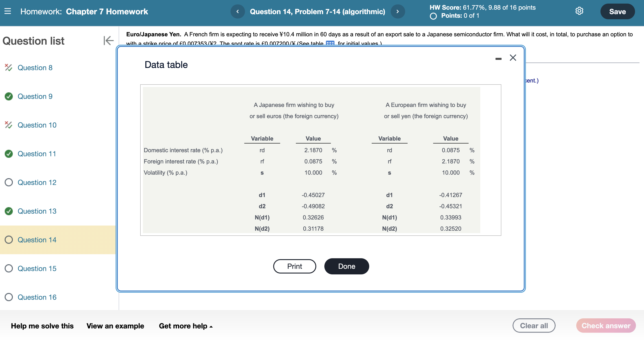This screenshot has height=343, width=644.
Task: Close the Data table dialog
Action: (x=513, y=58)
